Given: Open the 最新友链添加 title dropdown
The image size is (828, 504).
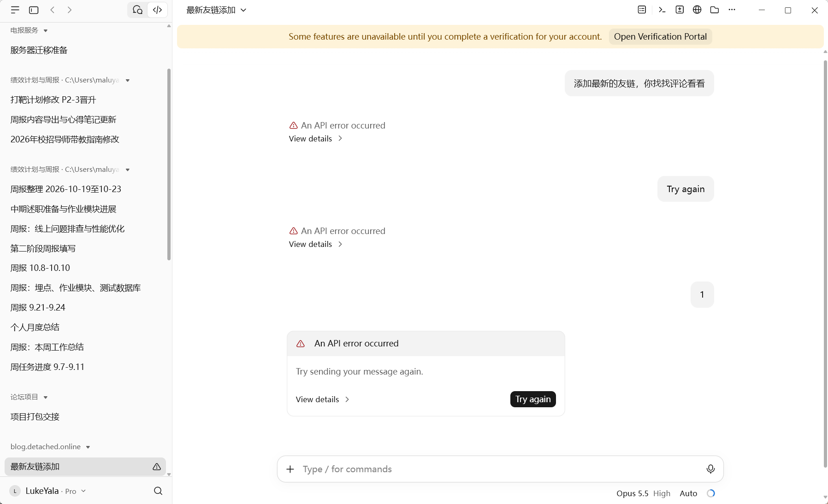Looking at the screenshot, I should [x=216, y=10].
